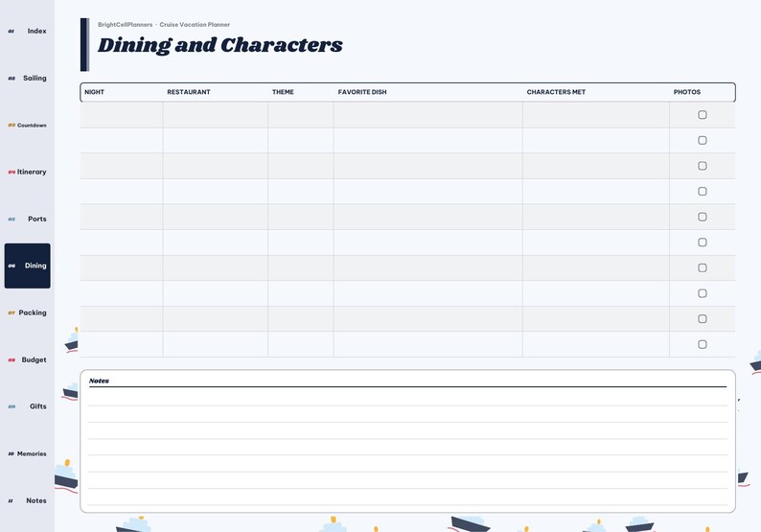Click first writing line in Notes box
761x532 pixels.
407,397
